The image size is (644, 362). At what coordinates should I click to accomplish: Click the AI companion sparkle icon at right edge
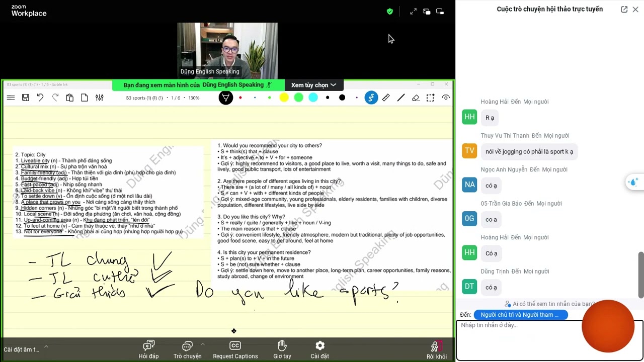click(633, 182)
